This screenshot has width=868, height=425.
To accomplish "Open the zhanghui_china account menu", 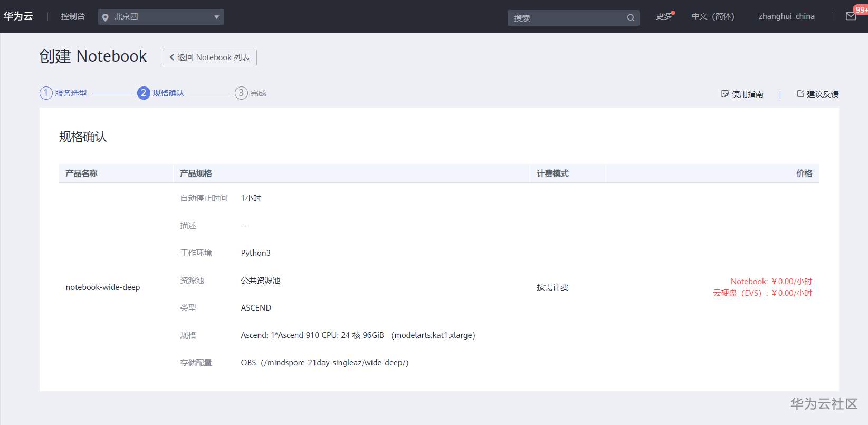I will 787,16.
